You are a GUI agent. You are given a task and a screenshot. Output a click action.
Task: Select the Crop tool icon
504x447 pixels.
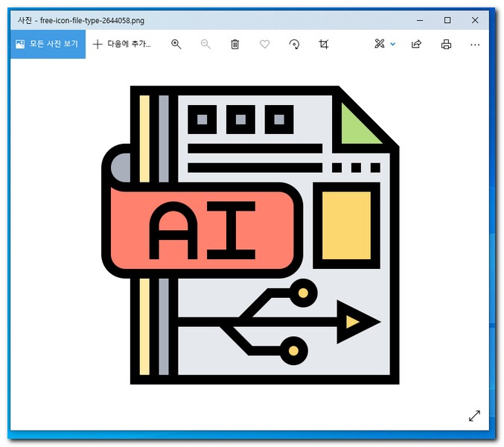[323, 45]
